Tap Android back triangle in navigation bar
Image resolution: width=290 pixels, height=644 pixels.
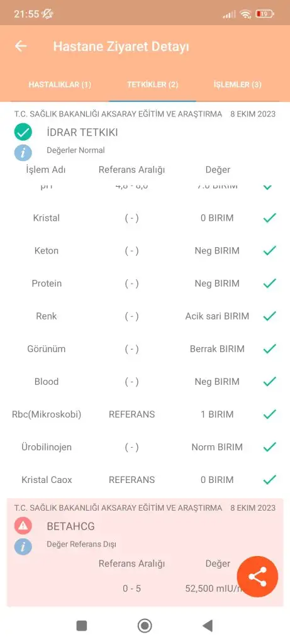click(208, 626)
